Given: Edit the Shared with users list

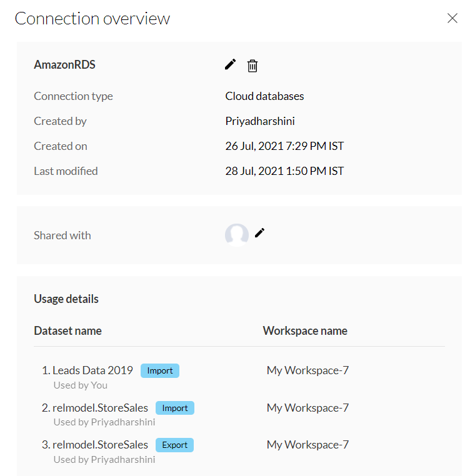Looking at the screenshot, I should 260,232.
